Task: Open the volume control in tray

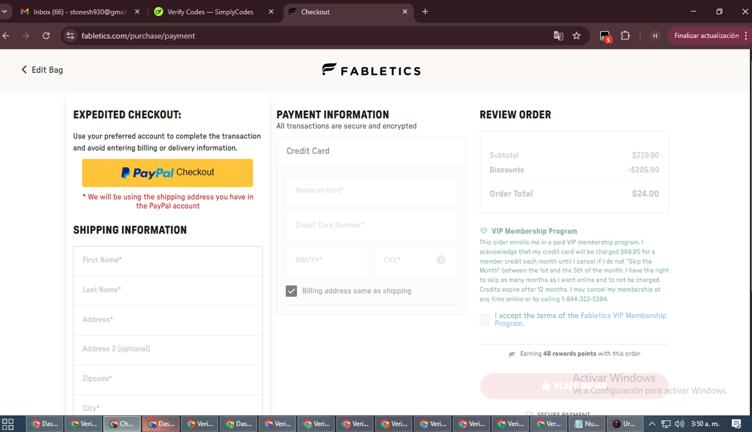Action: [679, 424]
